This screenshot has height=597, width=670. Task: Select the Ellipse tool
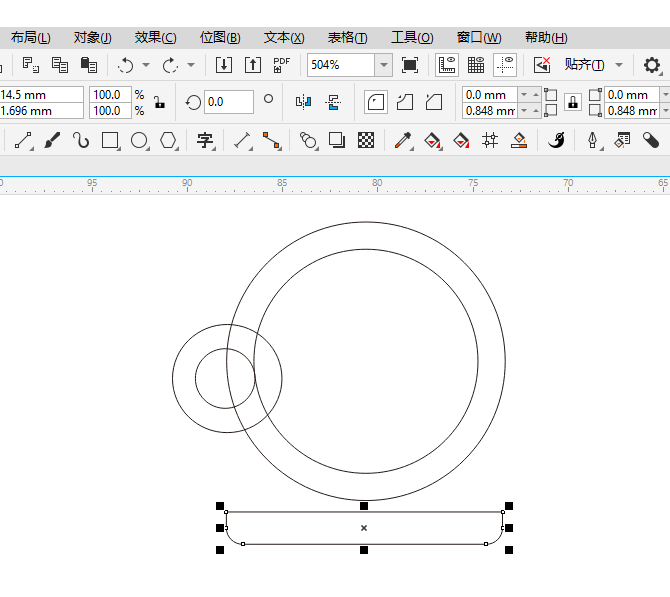click(139, 140)
